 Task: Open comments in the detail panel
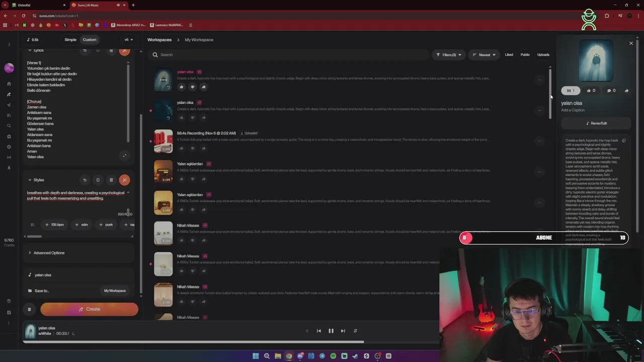pos(611,90)
